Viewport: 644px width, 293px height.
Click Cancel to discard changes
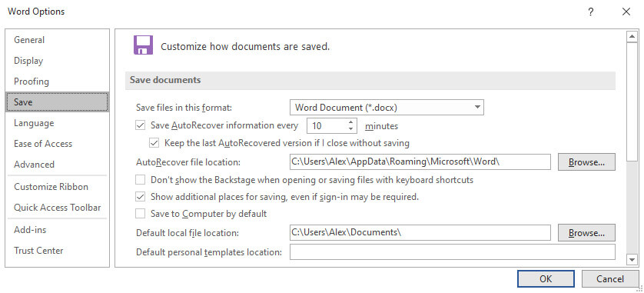coord(610,279)
